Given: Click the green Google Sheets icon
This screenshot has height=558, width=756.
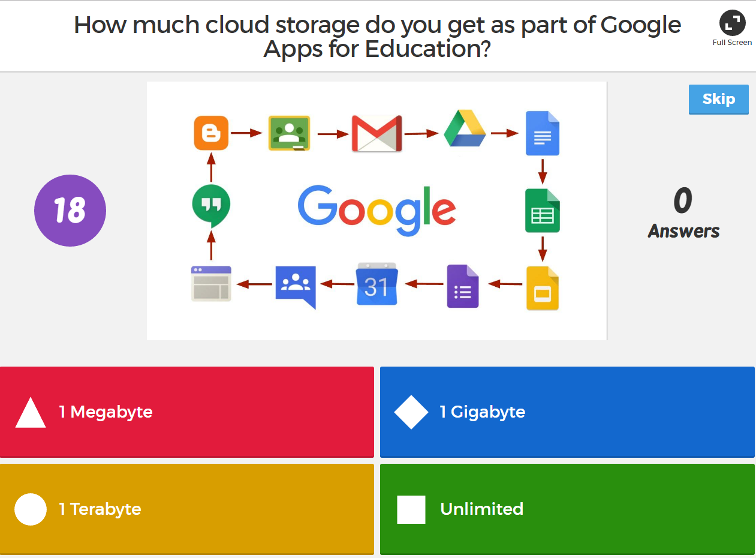Looking at the screenshot, I should click(x=542, y=211).
